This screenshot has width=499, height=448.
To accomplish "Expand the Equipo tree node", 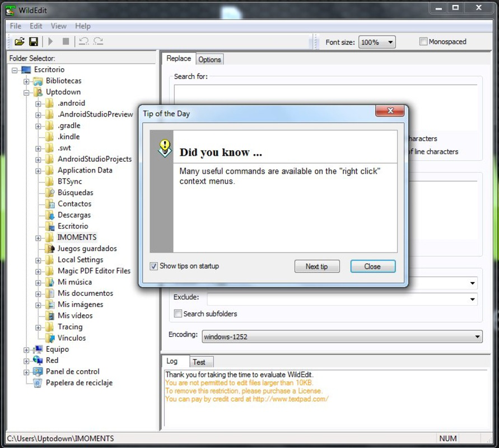I will [26, 350].
